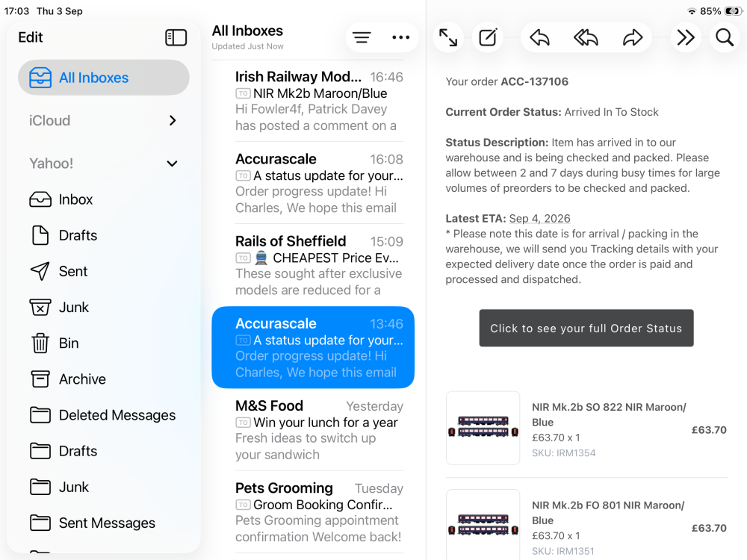Viewport: 747px width, 560px height.
Task: Tap the All Inboxes list title
Action: (247, 31)
